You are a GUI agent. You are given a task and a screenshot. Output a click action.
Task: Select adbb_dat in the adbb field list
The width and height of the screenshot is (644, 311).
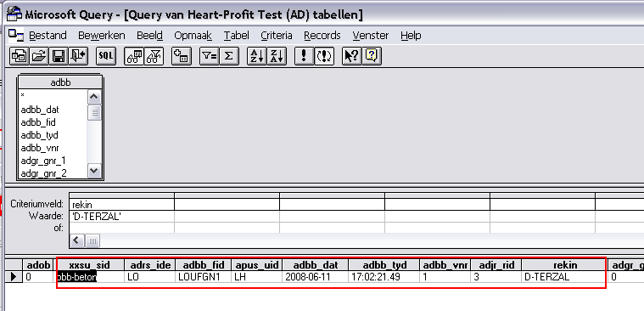[x=40, y=110]
